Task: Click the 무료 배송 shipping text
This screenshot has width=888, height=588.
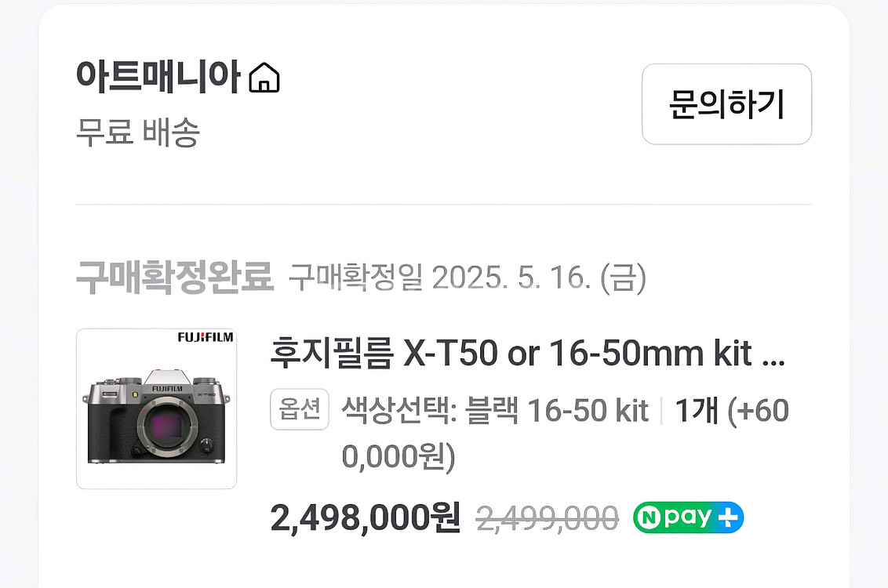Action: [x=138, y=132]
